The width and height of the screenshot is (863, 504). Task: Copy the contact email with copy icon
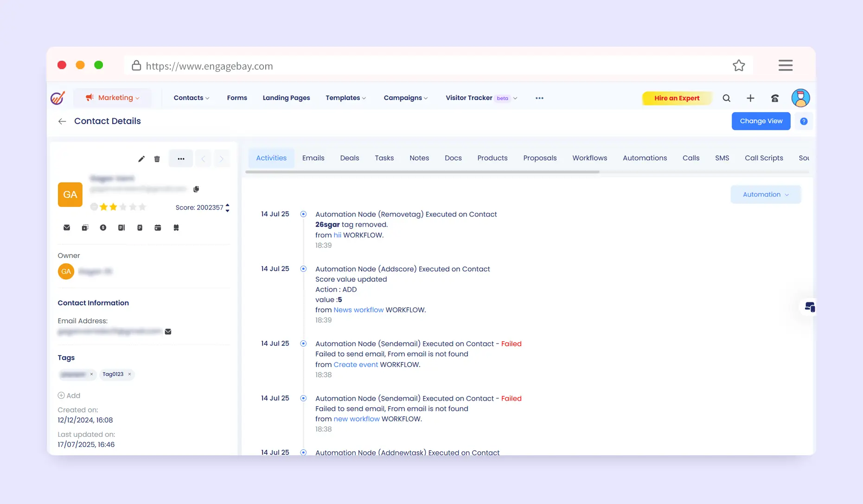click(x=196, y=189)
